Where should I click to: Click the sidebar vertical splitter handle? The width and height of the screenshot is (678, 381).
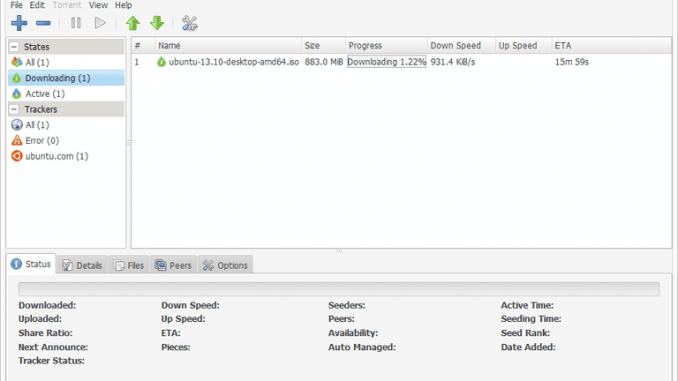tap(128, 142)
